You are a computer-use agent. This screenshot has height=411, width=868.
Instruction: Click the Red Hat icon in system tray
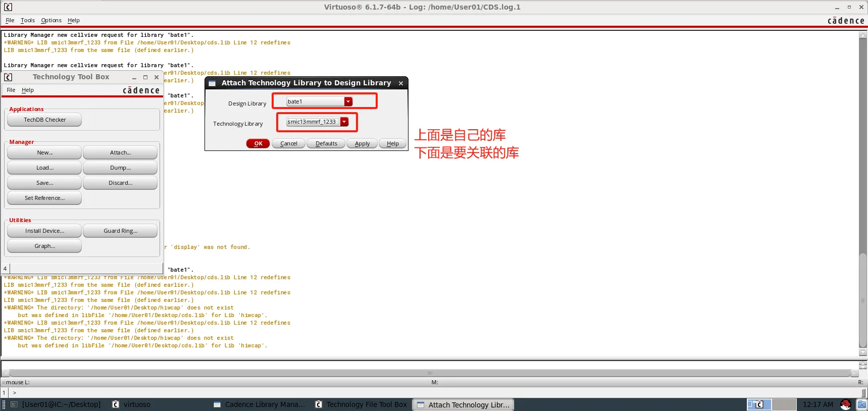click(846, 404)
